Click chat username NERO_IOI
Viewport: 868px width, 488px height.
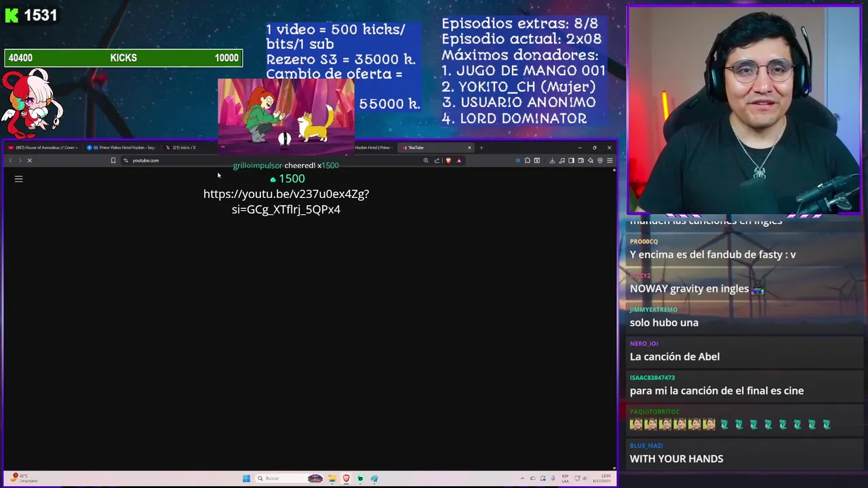[644, 344]
